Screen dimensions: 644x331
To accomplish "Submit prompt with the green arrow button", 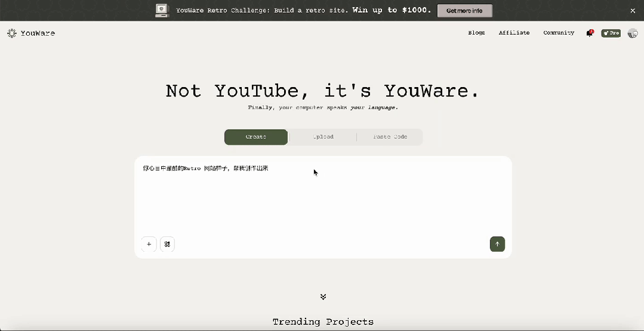I will (x=497, y=244).
